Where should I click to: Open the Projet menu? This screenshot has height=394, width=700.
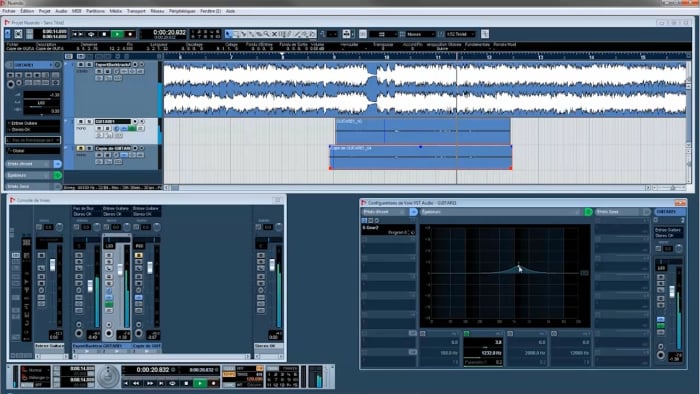pyautogui.click(x=44, y=11)
